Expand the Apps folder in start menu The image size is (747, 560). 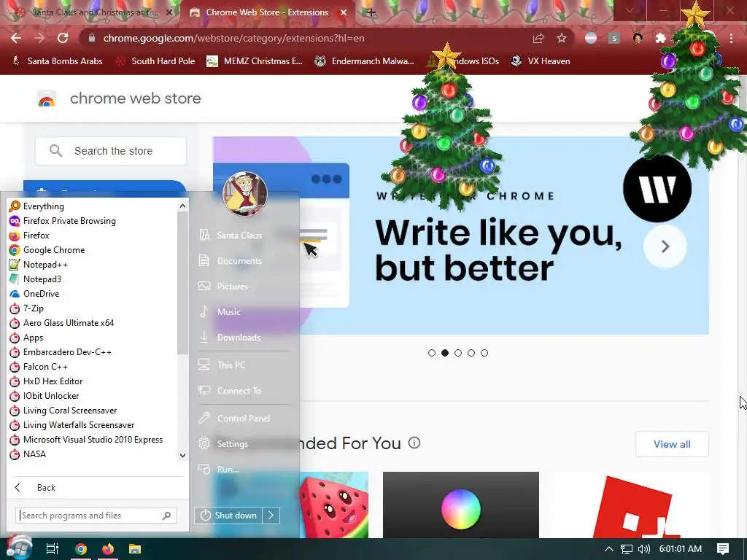pos(26,338)
